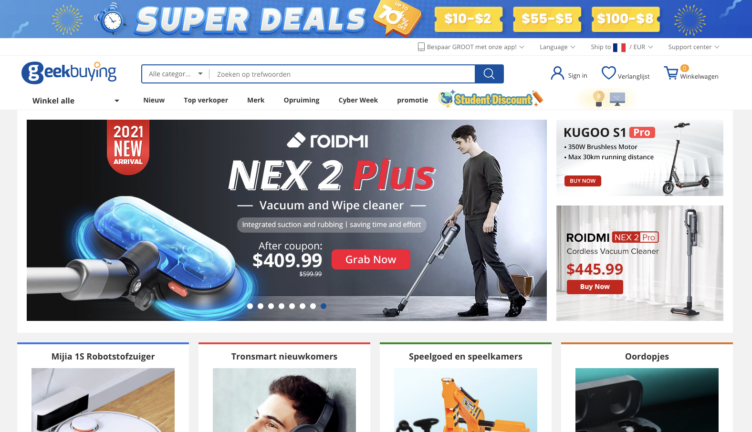Click the light bulb icon
The width and height of the screenshot is (752, 432).
point(598,98)
